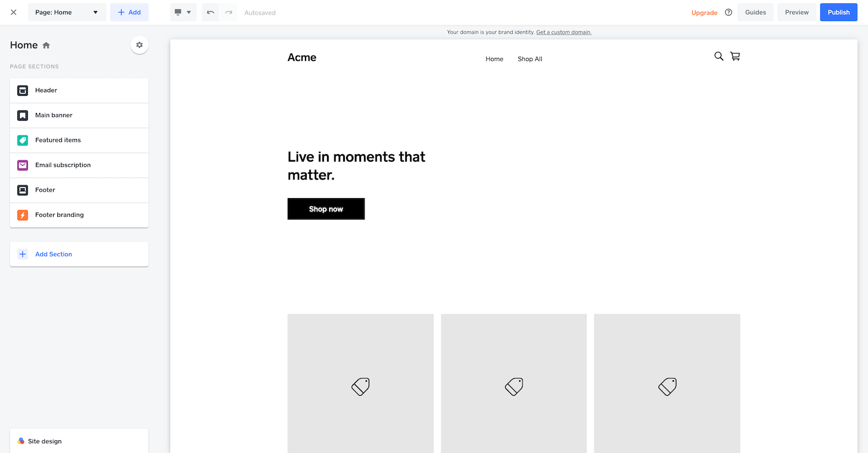Viewport: 868px width, 453px height.
Task: Click the search magnifier on the site preview
Action: (719, 56)
